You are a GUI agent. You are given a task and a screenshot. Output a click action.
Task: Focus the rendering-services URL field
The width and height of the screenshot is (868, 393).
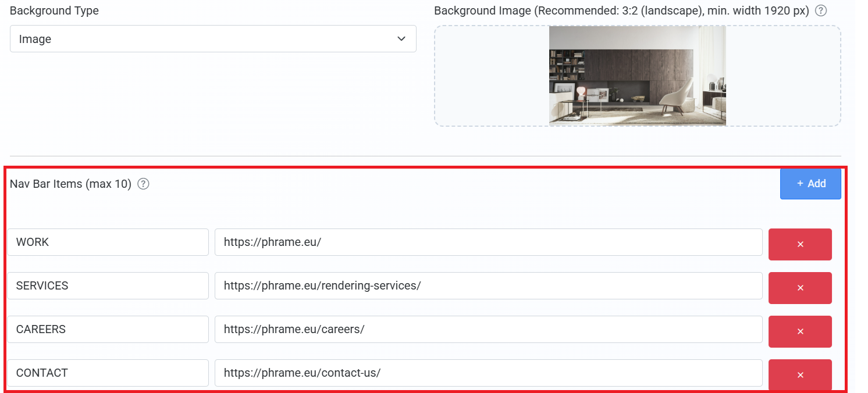click(x=489, y=285)
